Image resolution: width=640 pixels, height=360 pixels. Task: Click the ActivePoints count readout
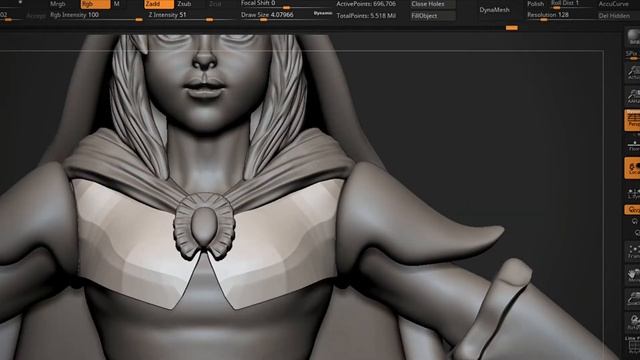(x=366, y=4)
